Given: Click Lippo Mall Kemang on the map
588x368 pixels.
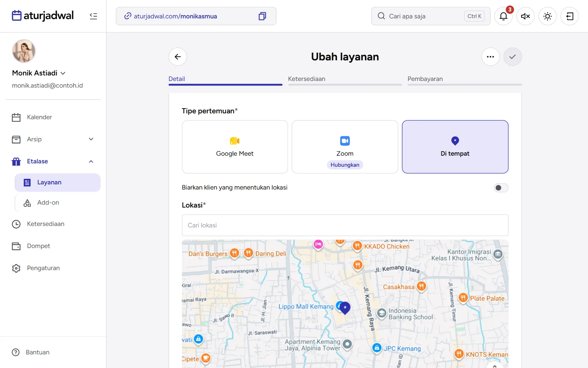Looking at the screenshot, I should pos(306,307).
